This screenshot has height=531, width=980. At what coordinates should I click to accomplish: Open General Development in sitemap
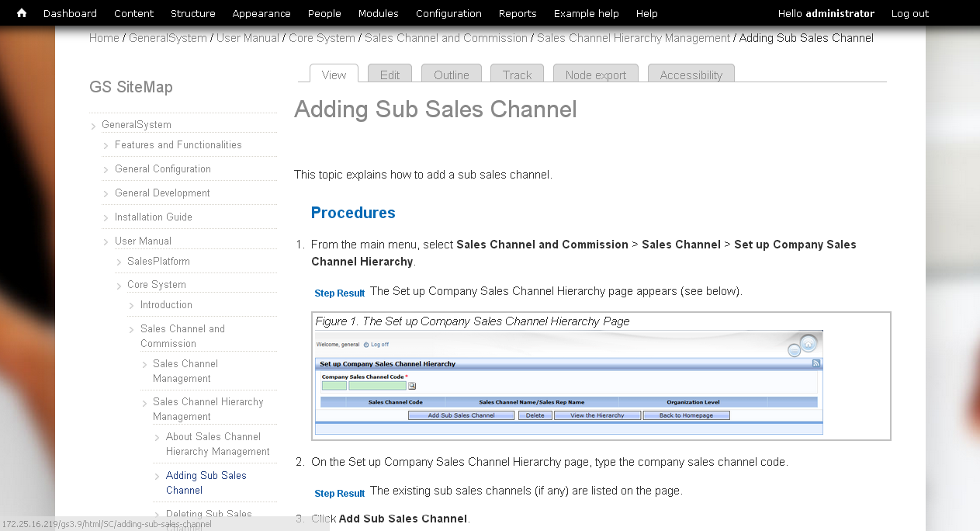coord(162,193)
